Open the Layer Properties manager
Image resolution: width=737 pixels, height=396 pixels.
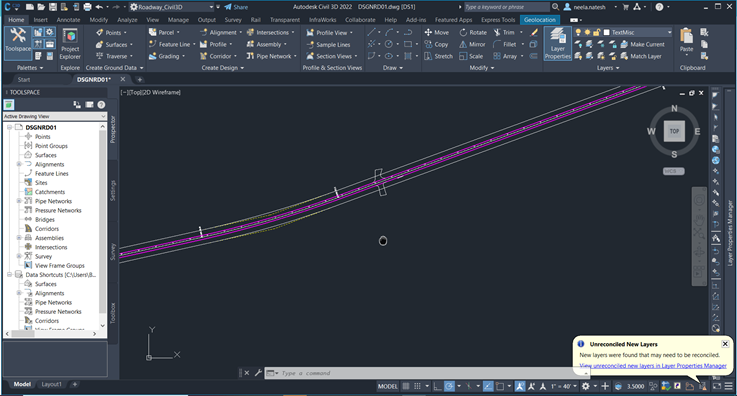pyautogui.click(x=557, y=44)
